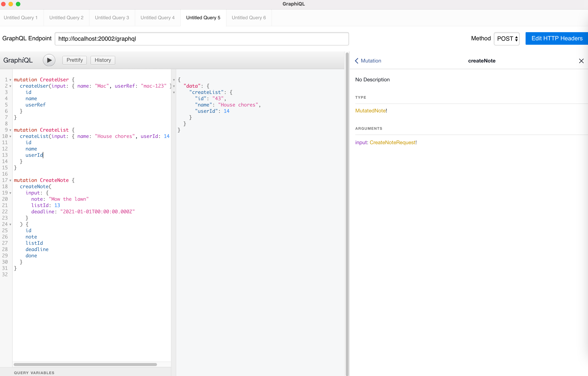
Task: Click the Prettify button
Action: [74, 60]
